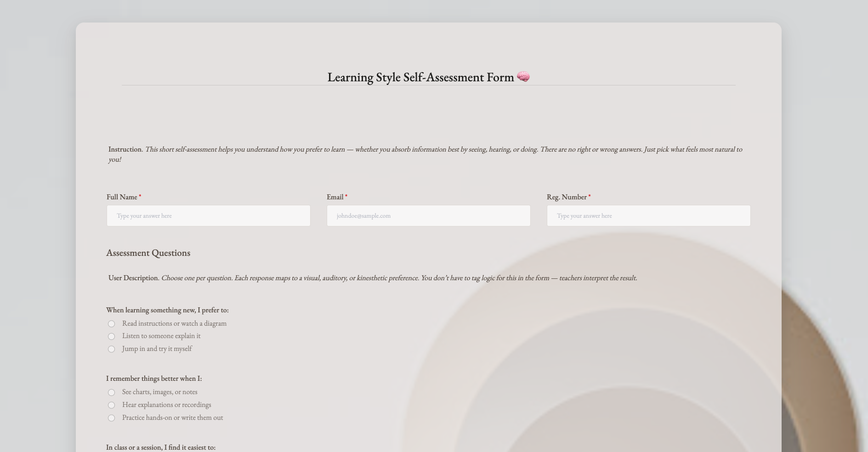The height and width of the screenshot is (452, 868).
Task: Select "Listen to someone explain it"
Action: 111,336
